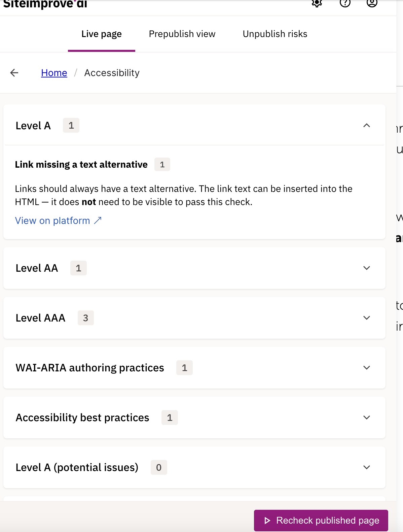Viewport: 403px width, 532px height.
Task: Click the Level AA heading text
Action: pos(37,268)
